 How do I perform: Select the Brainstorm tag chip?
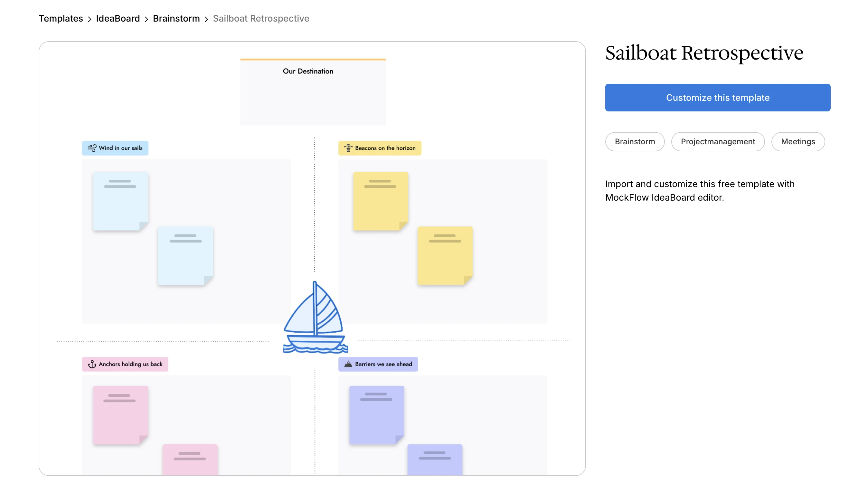(x=635, y=142)
